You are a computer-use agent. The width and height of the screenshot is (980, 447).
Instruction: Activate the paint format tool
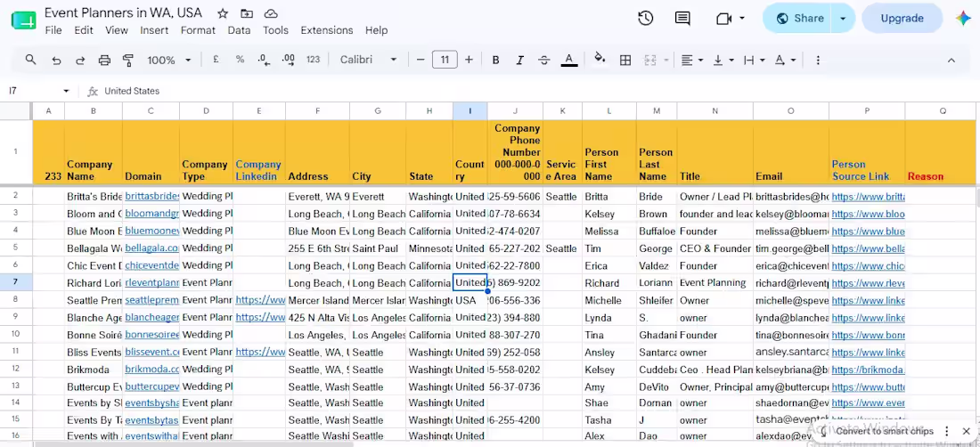click(x=128, y=60)
